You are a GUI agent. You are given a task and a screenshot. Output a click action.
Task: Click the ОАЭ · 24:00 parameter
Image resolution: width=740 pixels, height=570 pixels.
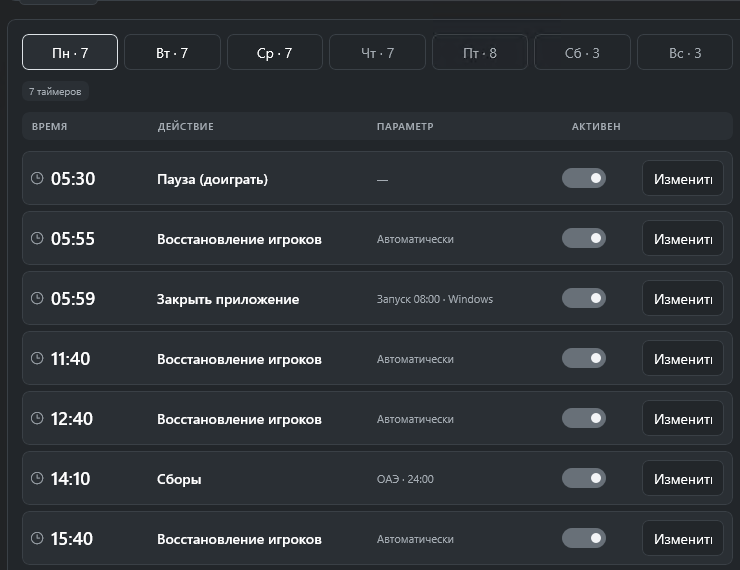[405, 479]
